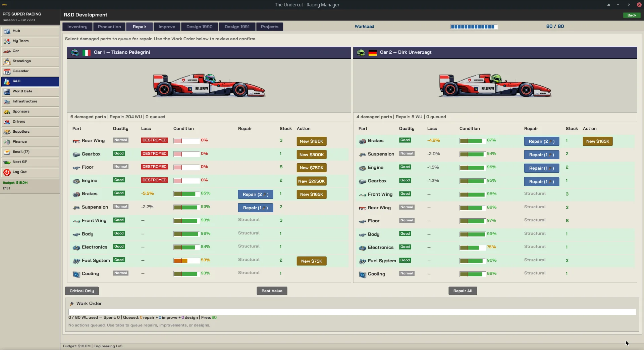Click the Best Value button
The height and width of the screenshot is (350, 644).
(x=272, y=291)
